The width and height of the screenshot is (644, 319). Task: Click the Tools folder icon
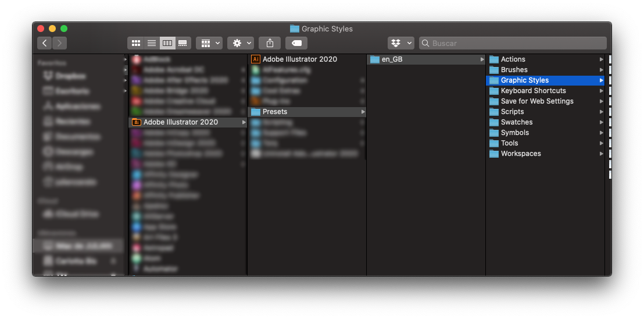[493, 143]
